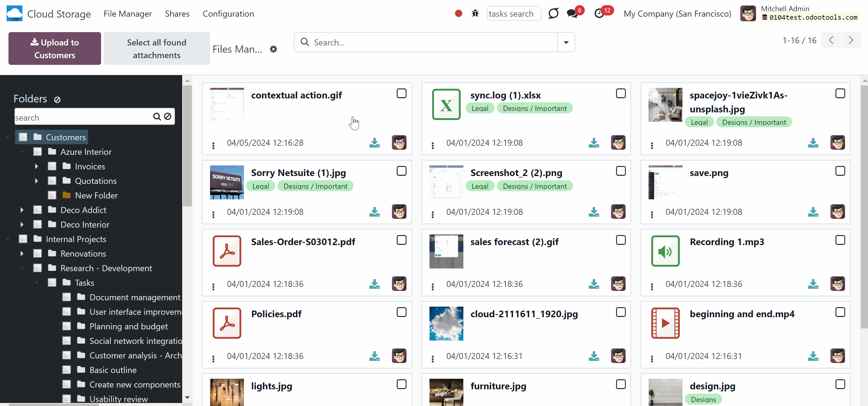Screen dimensions: 868x406
Task: Open the settings gear beside Files Man...
Action: [273, 49]
